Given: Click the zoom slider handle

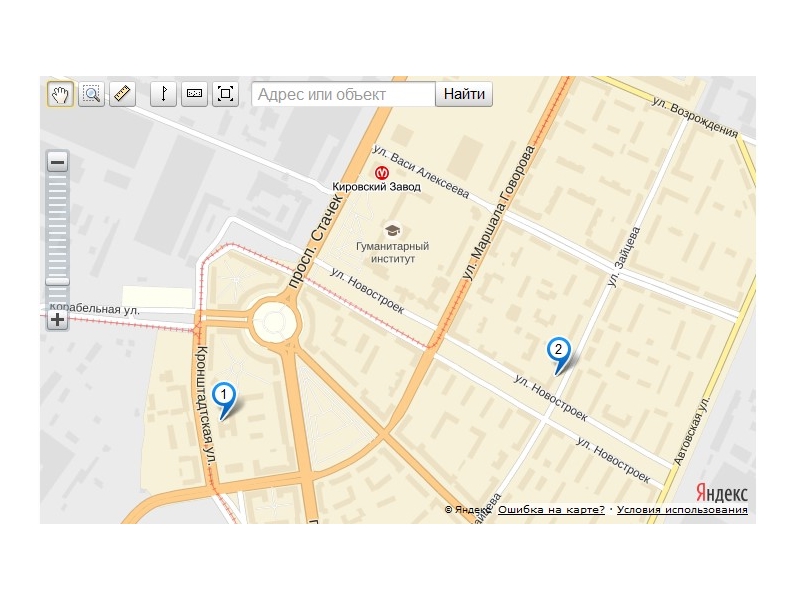Looking at the screenshot, I should point(58,282).
